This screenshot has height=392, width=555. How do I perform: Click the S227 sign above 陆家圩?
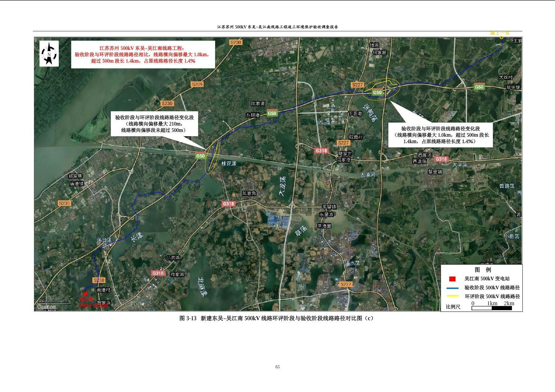pyautogui.click(x=343, y=143)
